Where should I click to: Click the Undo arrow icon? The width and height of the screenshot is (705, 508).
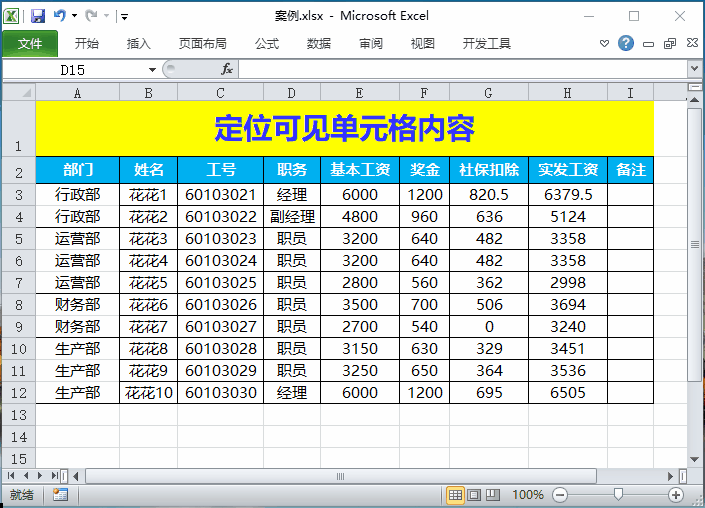59,16
